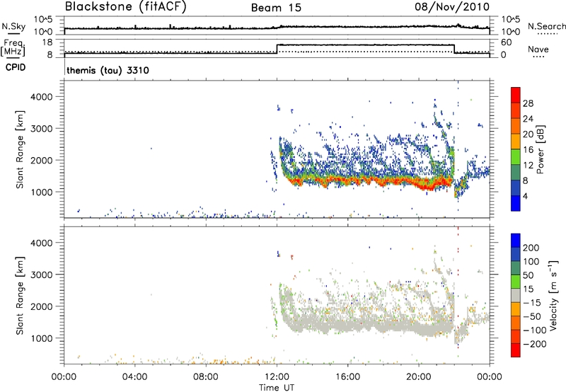The height and width of the screenshot is (392, 566).
Task: Click the 'CPID' label
Action: pyautogui.click(x=16, y=67)
